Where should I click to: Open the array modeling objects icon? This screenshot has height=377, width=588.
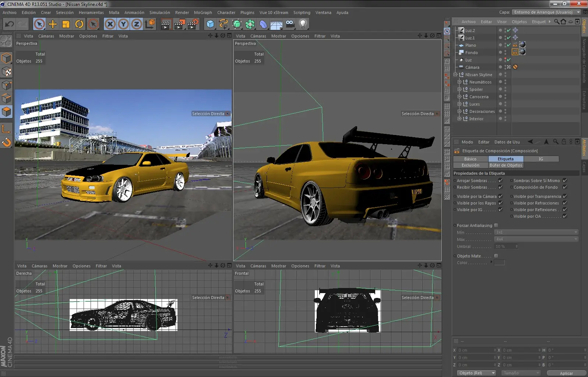(x=250, y=24)
